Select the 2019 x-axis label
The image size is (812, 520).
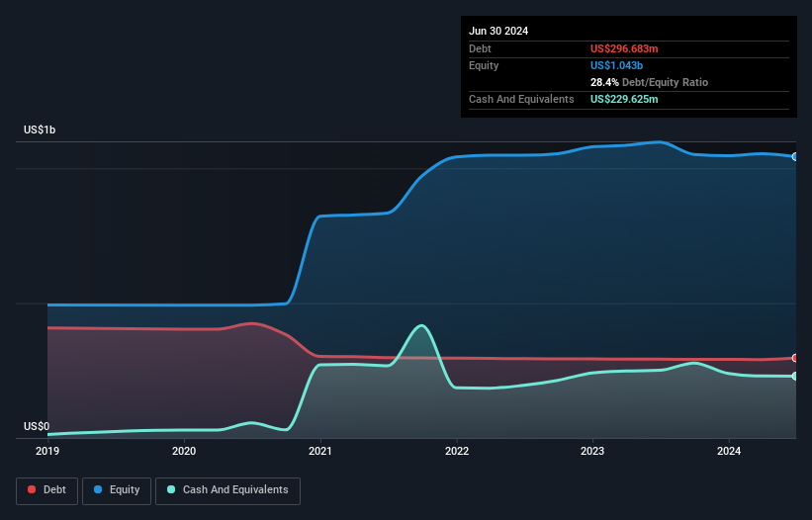point(47,451)
